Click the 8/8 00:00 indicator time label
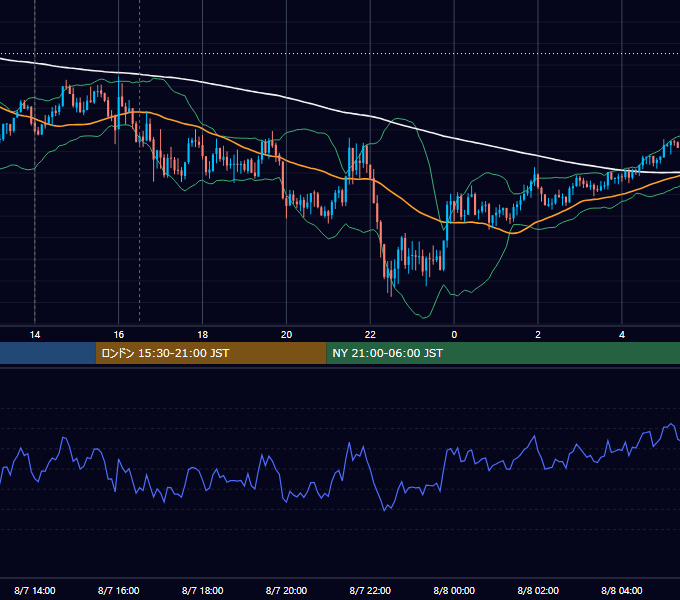This screenshot has height=600, width=680. [x=454, y=590]
